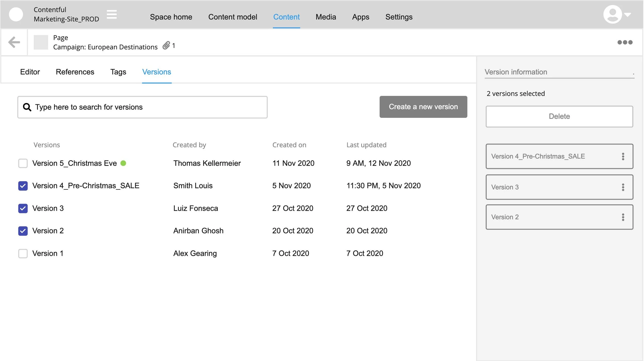The width and height of the screenshot is (644, 361).
Task: Click the Page content type thumbnail
Action: click(41, 42)
